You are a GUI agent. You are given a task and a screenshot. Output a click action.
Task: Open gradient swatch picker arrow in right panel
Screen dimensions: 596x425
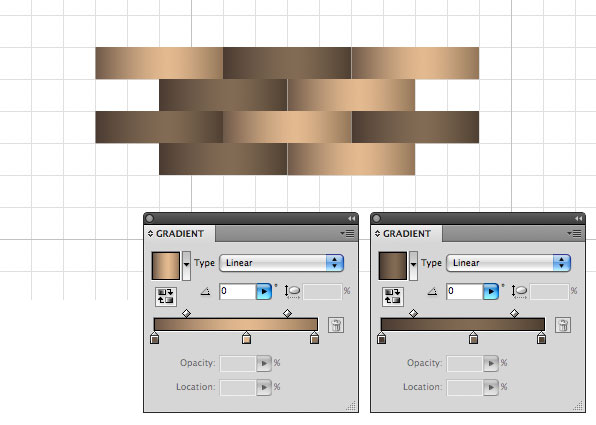413,265
